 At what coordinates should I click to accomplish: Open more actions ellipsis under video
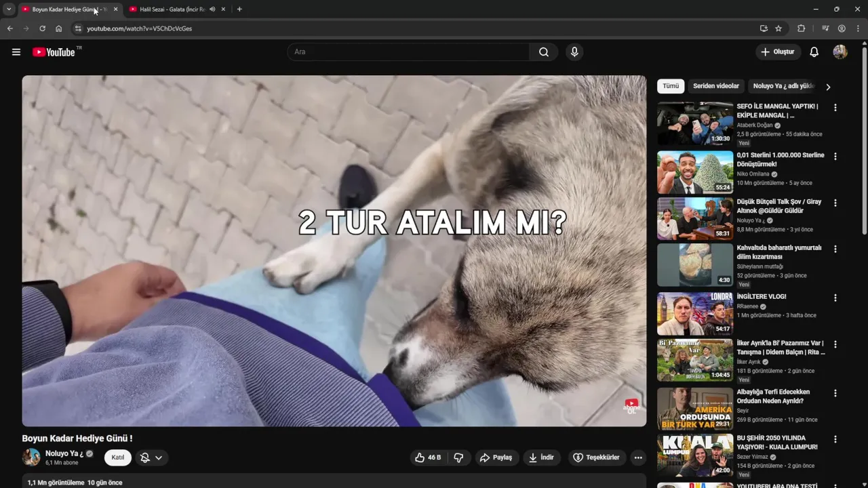click(638, 457)
